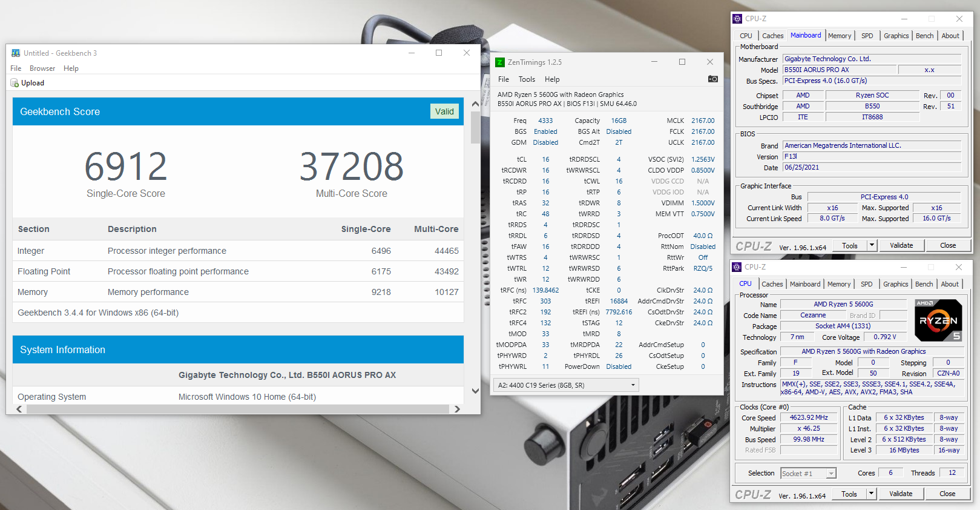Click the Freq value 4333
The image size is (980, 510).
(x=545, y=121)
